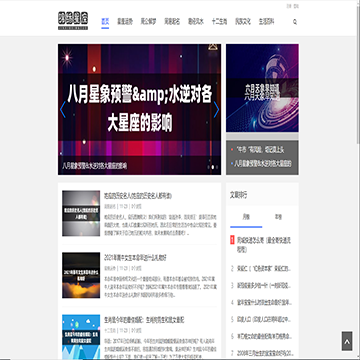Advance carousel with the right arrow
Screen dimensions: 360x360
pos(216,109)
